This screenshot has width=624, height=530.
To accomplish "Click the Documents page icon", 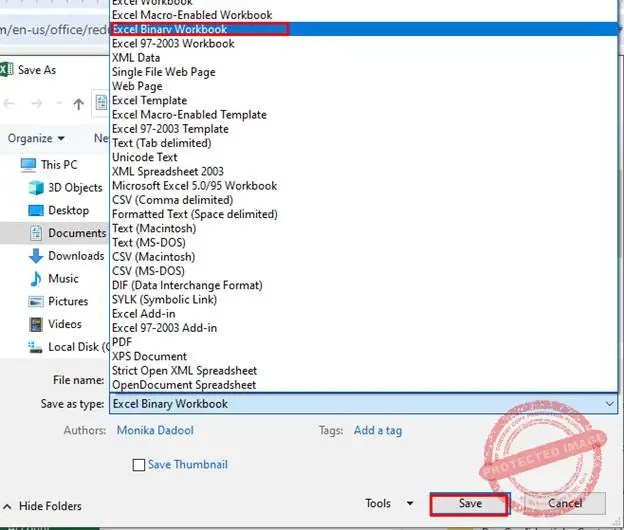I will click(36, 233).
